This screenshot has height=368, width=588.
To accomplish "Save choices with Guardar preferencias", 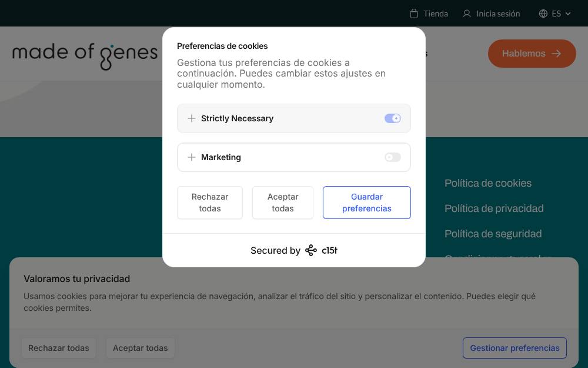I will tap(367, 203).
